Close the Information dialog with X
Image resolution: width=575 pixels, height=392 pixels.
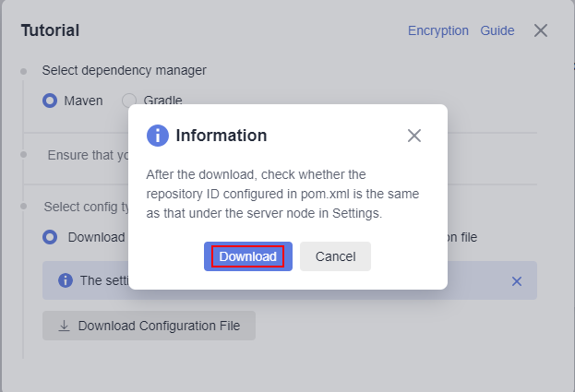point(414,136)
